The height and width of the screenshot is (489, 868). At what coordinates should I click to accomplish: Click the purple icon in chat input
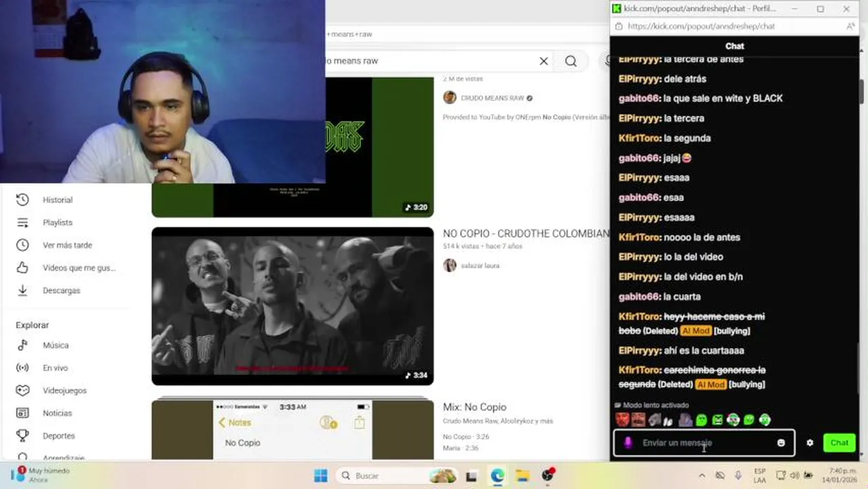[628, 443]
